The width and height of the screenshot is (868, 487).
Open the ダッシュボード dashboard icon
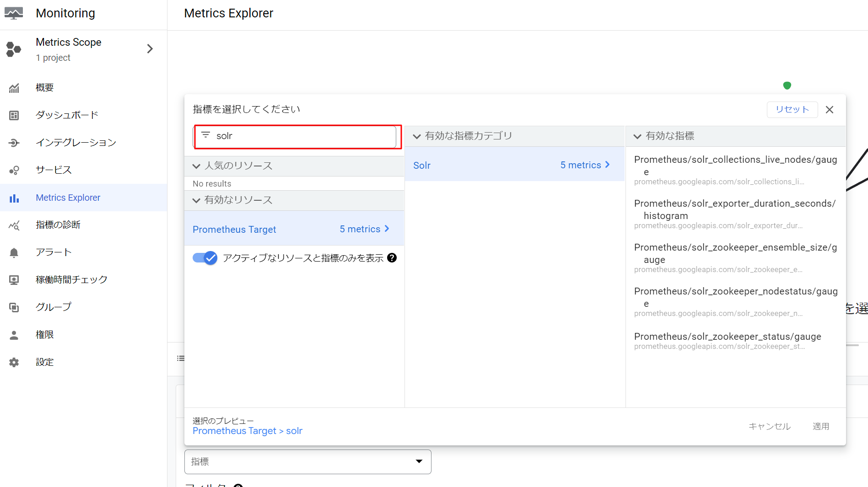14,115
